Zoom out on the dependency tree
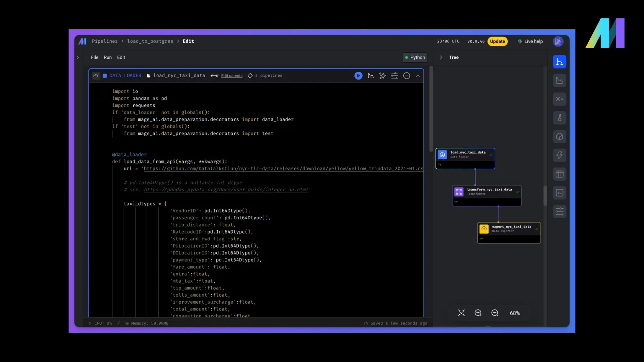Image resolution: width=644 pixels, height=362 pixels. [x=495, y=313]
